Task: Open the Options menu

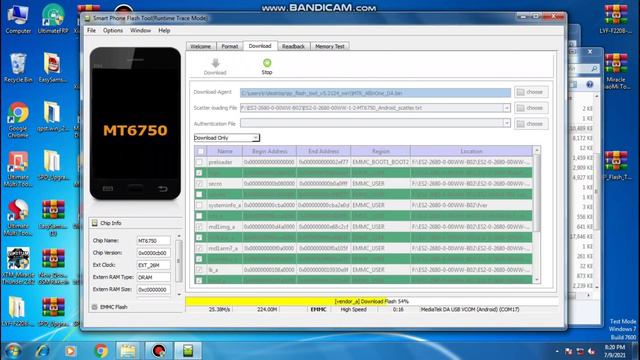Action: tap(113, 31)
